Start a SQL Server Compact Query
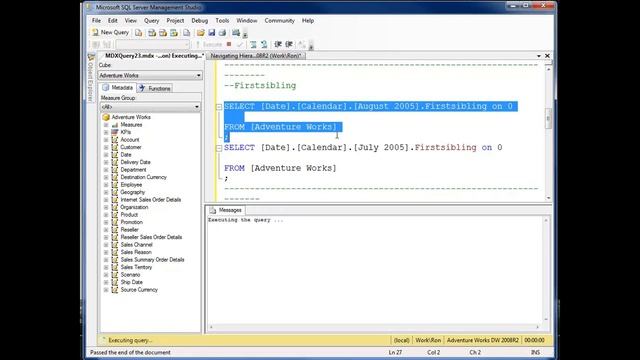 [x=187, y=33]
